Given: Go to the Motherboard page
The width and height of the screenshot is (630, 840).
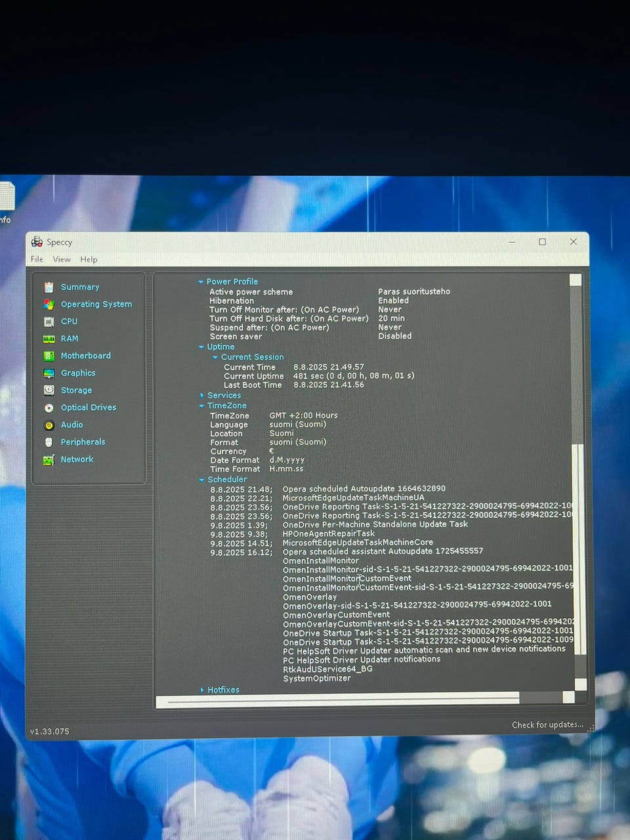Looking at the screenshot, I should point(86,356).
